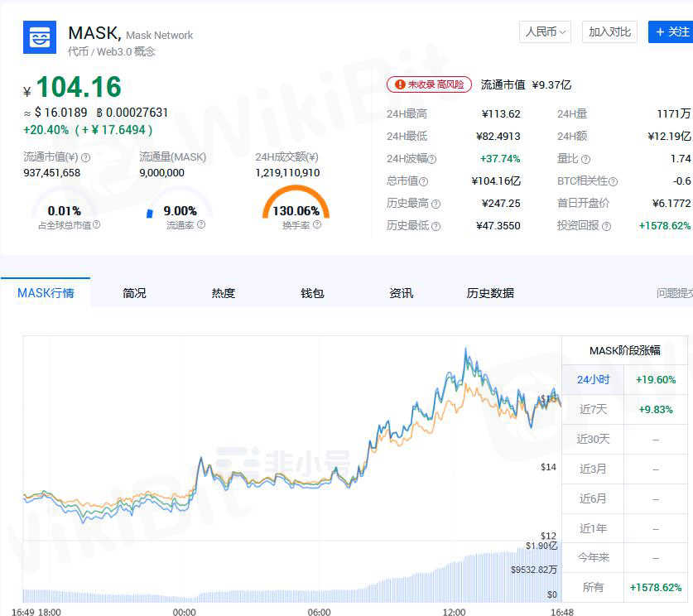Choose 近7天 in the stage change table

[593, 410]
